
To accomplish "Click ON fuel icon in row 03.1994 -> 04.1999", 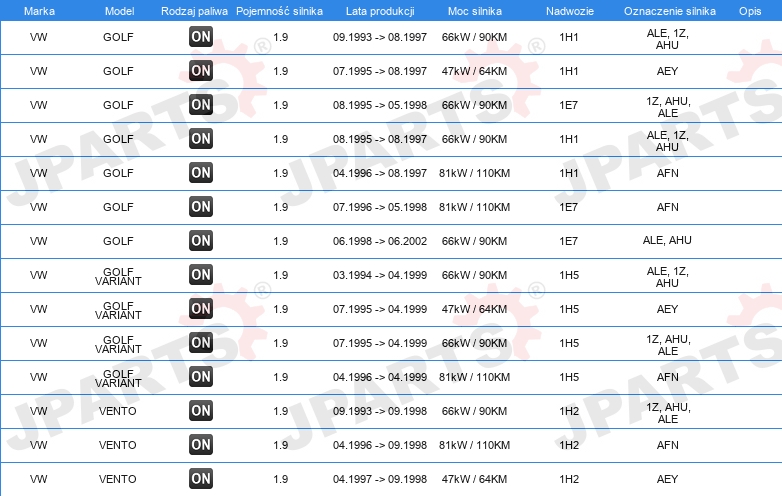I will [201, 275].
